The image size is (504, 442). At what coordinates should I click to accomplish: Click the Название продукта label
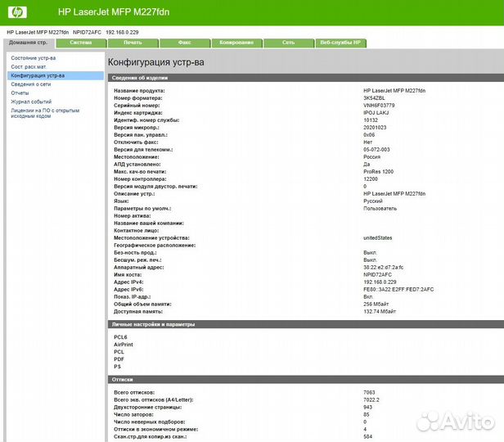139,91
